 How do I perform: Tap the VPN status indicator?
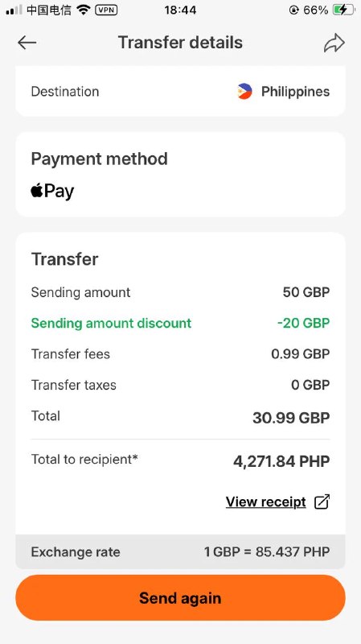(x=106, y=10)
